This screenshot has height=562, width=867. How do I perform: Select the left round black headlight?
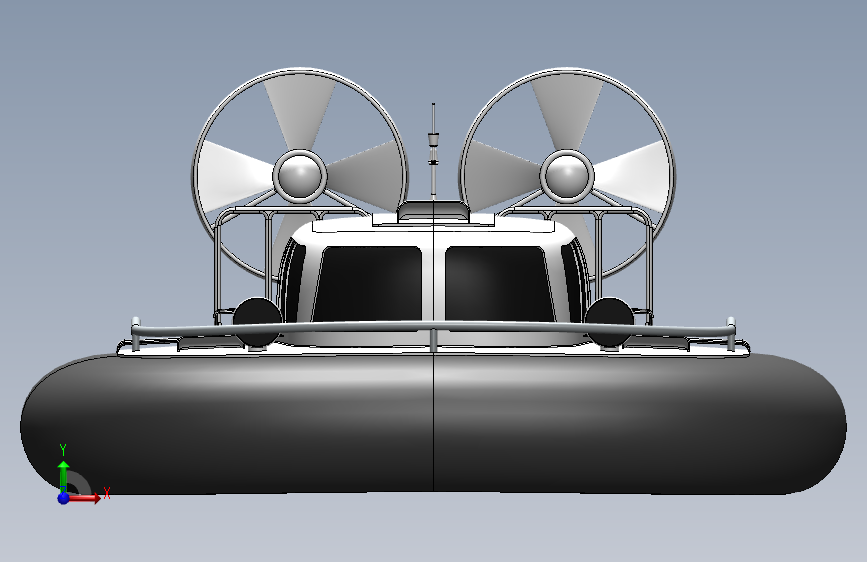coord(258,322)
